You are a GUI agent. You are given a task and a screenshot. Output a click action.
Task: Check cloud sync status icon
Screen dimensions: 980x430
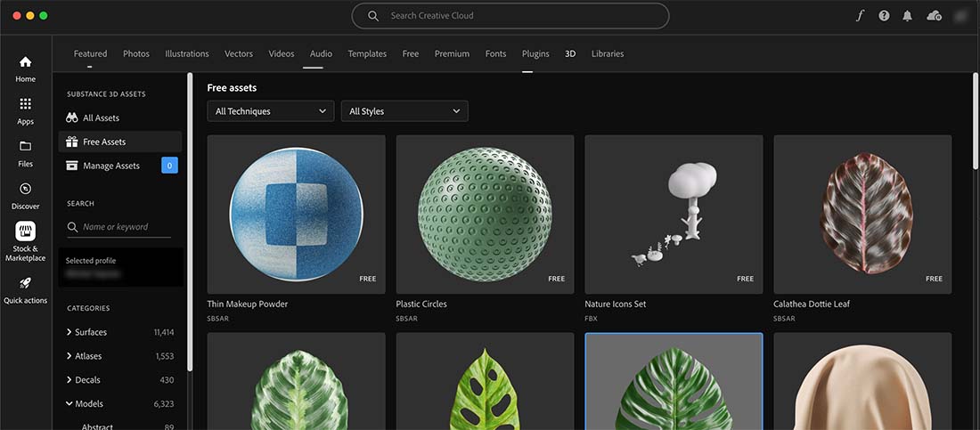tap(935, 16)
